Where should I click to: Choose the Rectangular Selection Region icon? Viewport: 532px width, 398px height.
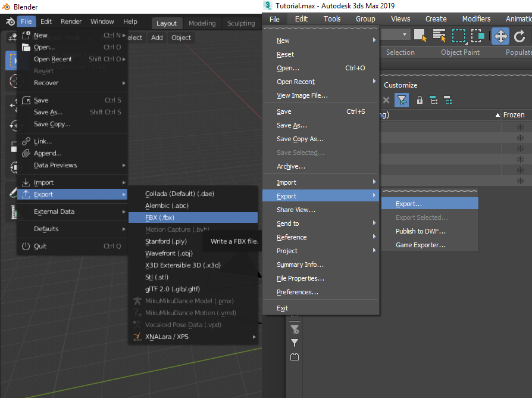click(x=459, y=36)
